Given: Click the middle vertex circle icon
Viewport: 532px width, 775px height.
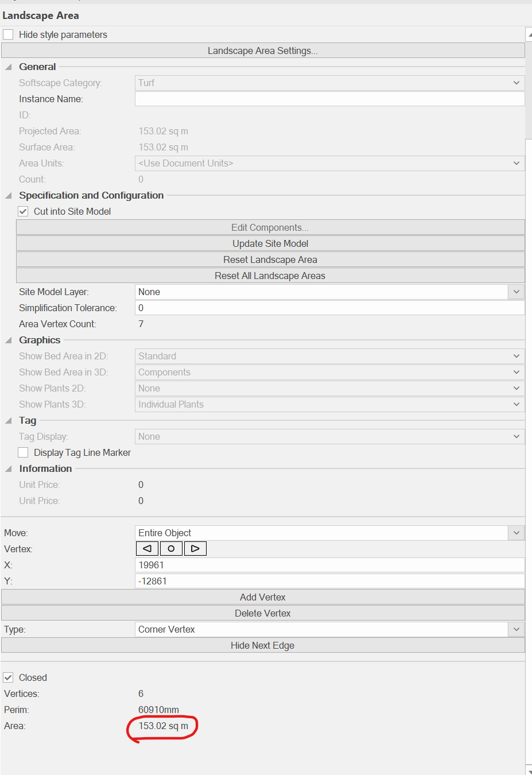Looking at the screenshot, I should pos(170,548).
